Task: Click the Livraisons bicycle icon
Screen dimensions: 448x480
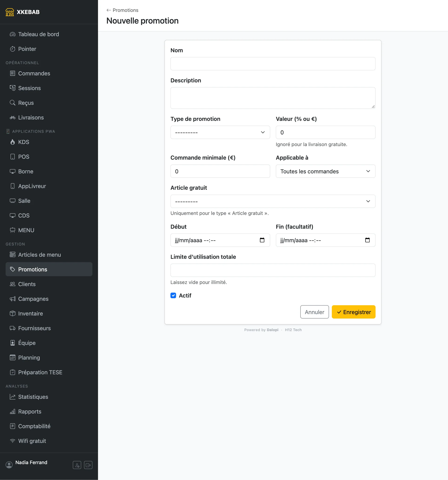Action: tap(13, 118)
